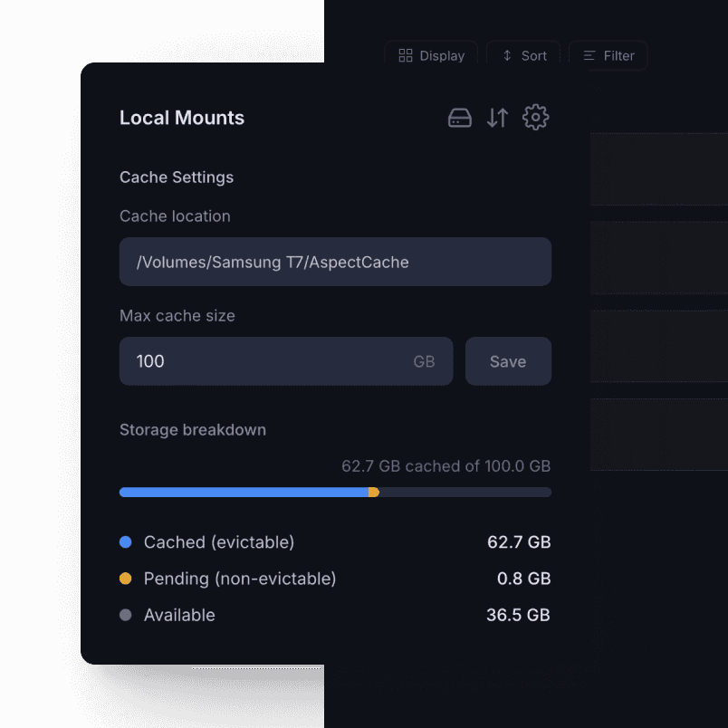Click the orange pending segment of storage bar
Screen dimensions: 728x728
tap(374, 493)
